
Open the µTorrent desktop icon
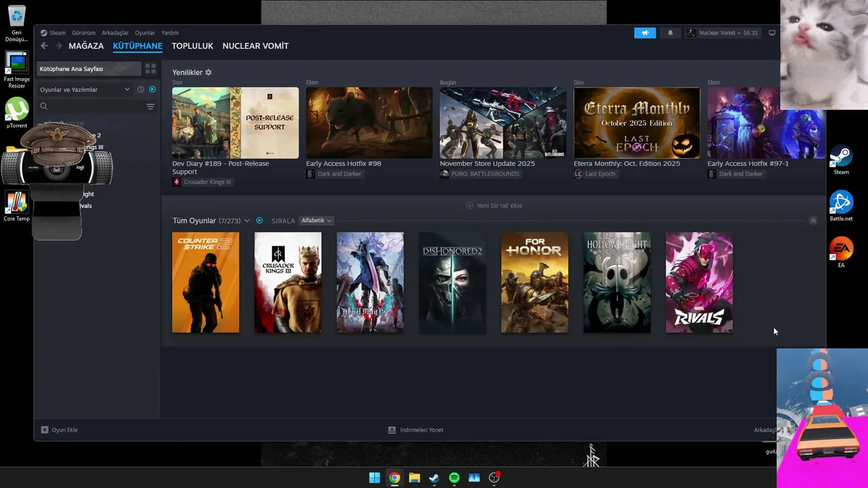16,113
